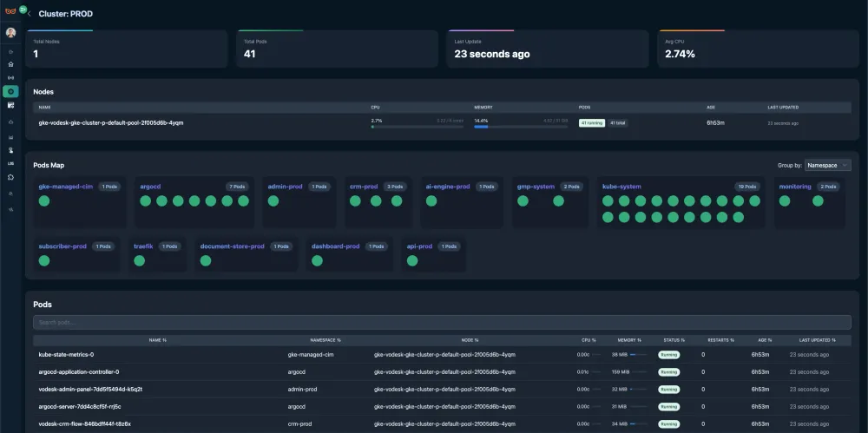Open the grid dashboard icon in sidebar
The width and height of the screenshot is (868, 433).
10,105
